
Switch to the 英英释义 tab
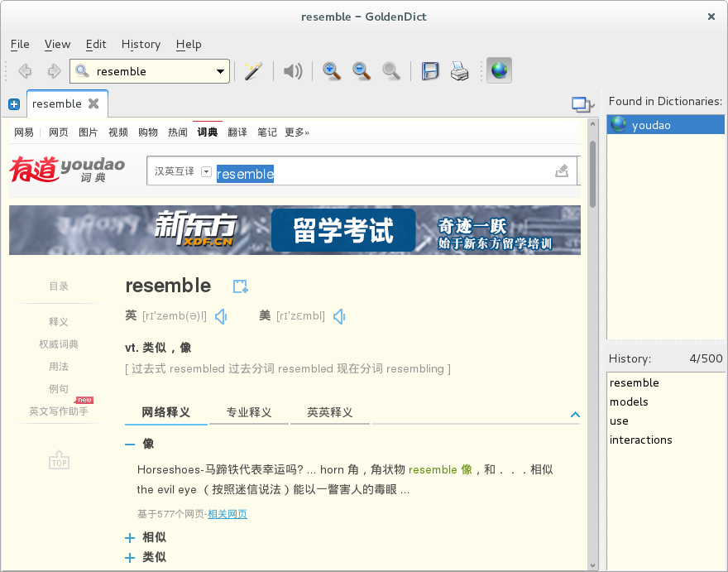point(329,412)
